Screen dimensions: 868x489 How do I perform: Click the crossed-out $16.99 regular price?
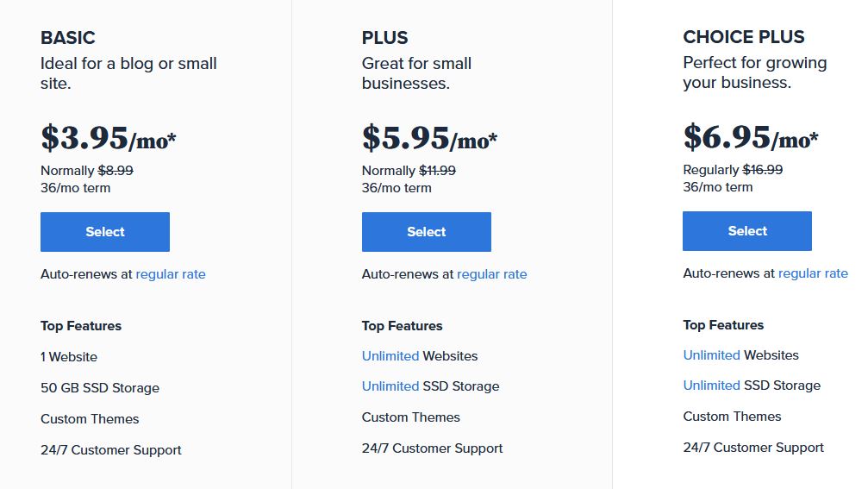763,169
